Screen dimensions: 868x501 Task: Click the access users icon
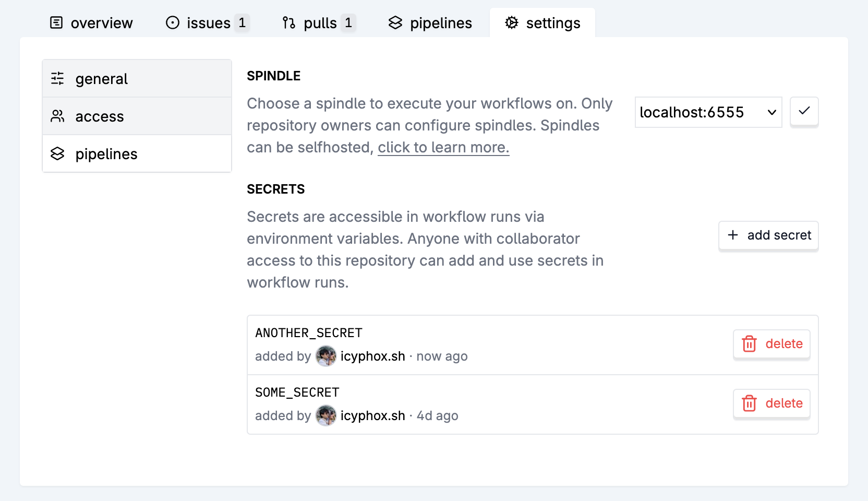(57, 116)
